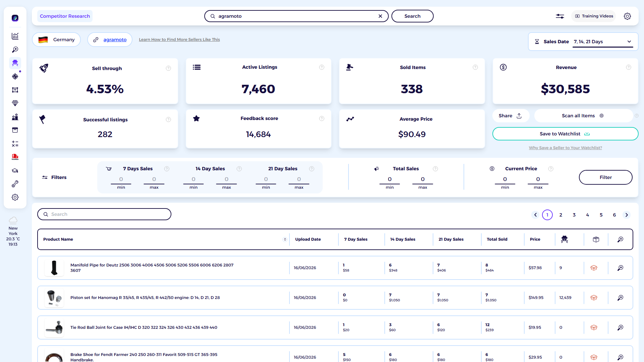The image size is (644, 362).
Task: Sort by Upload Date column header
Action: point(308,239)
